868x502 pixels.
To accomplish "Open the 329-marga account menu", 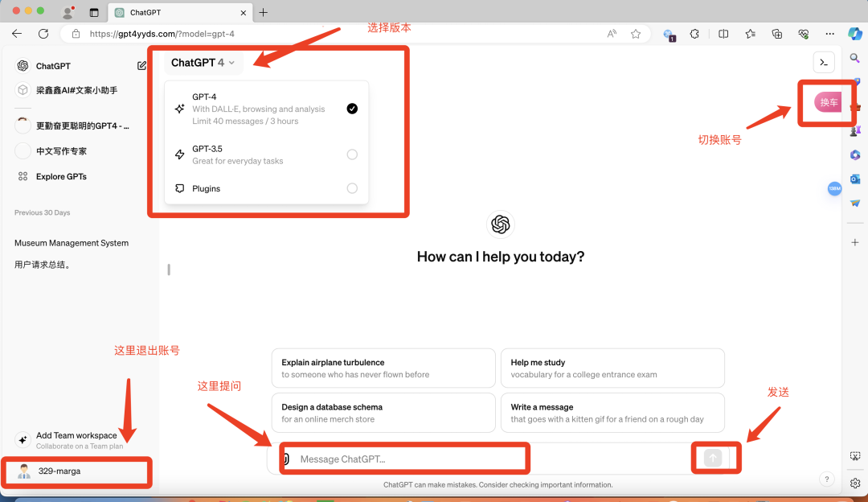I will click(x=76, y=471).
